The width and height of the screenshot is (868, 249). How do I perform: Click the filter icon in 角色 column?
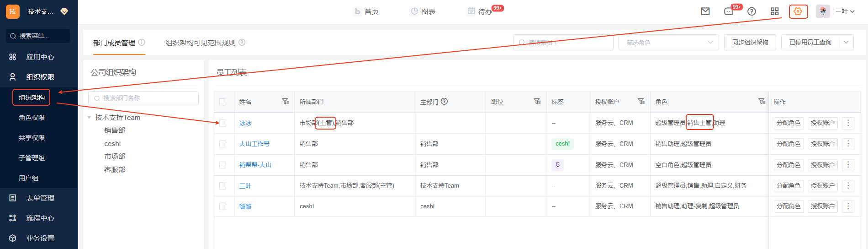pyautogui.click(x=762, y=102)
